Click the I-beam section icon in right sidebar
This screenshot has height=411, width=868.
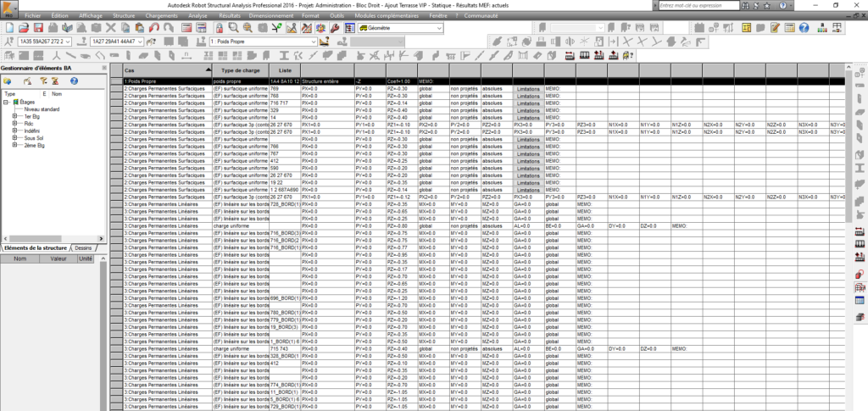coord(860,168)
